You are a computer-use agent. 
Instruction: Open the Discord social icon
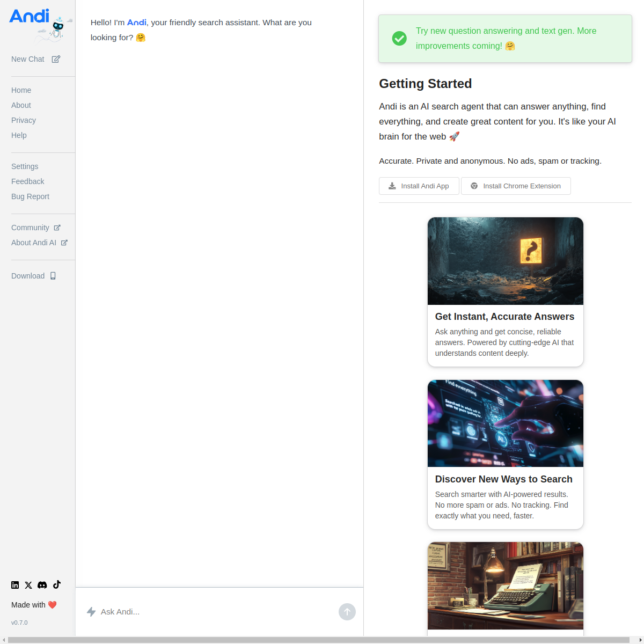[42, 585]
